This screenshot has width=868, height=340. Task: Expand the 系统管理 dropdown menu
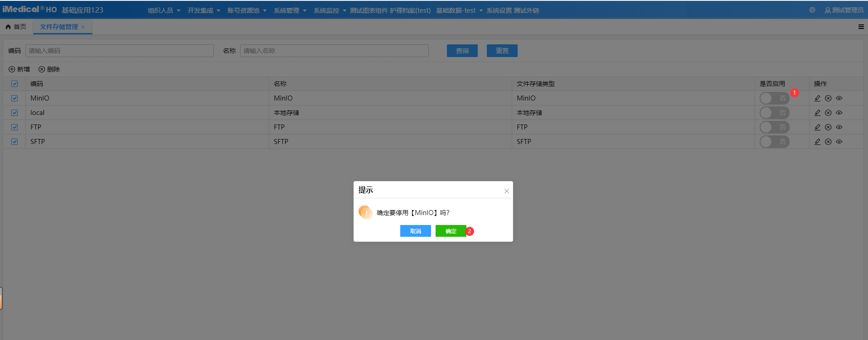click(x=290, y=10)
